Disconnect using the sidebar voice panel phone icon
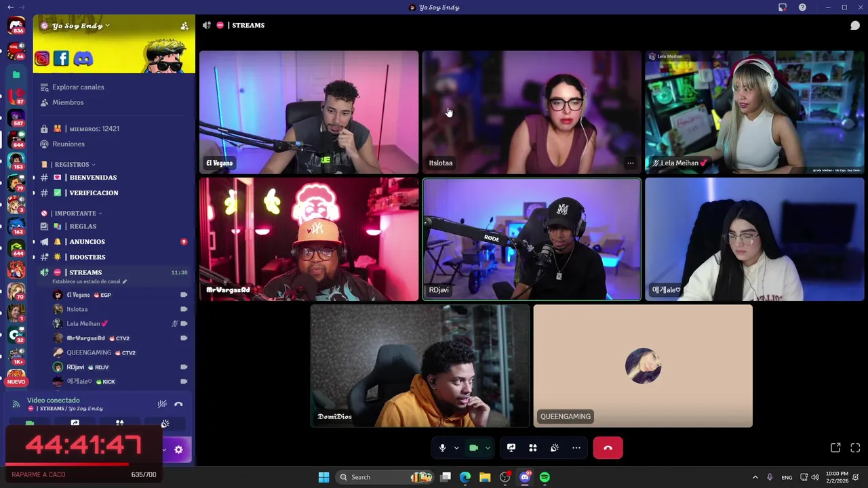This screenshot has width=868, height=488. pyautogui.click(x=178, y=404)
